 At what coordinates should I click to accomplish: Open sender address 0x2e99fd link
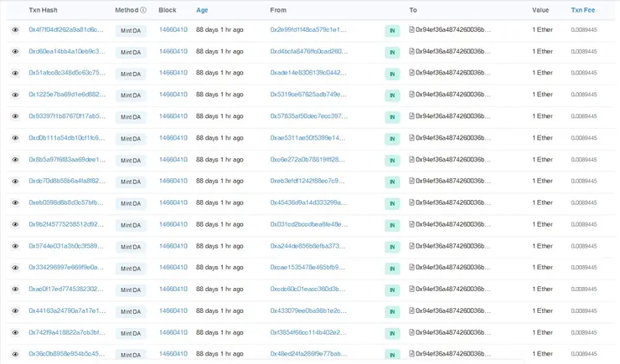[x=308, y=29]
